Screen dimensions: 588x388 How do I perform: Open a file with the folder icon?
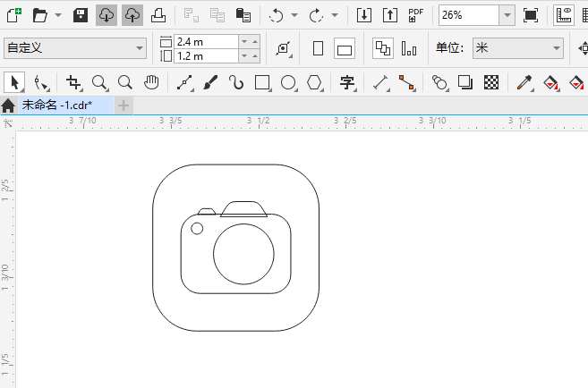click(x=40, y=15)
